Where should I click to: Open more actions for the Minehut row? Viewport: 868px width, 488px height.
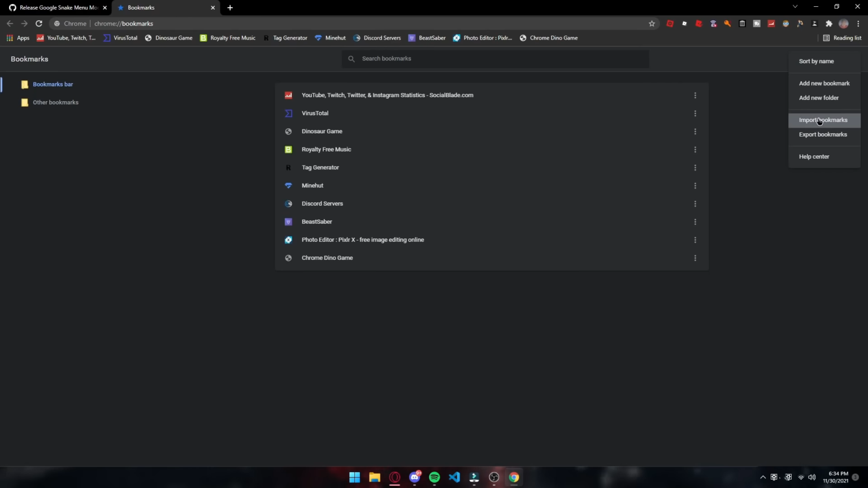pos(695,186)
